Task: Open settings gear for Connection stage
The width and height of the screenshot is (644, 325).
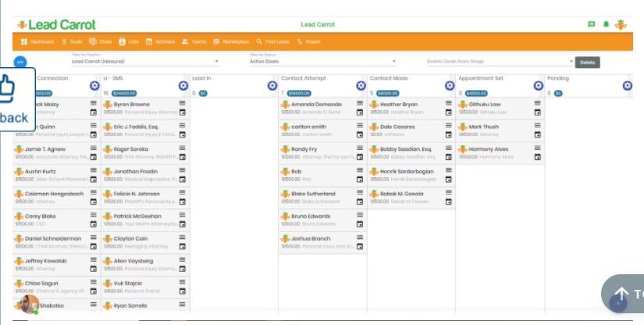Action: 94,85
